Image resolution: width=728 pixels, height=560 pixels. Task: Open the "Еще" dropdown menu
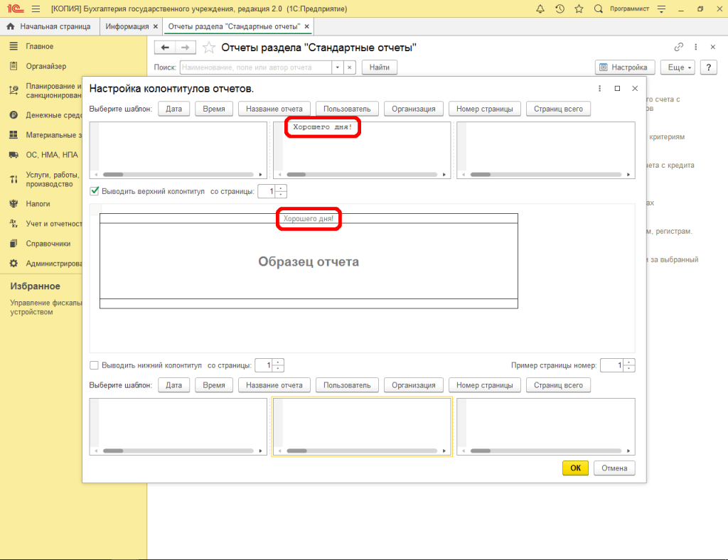pyautogui.click(x=676, y=68)
